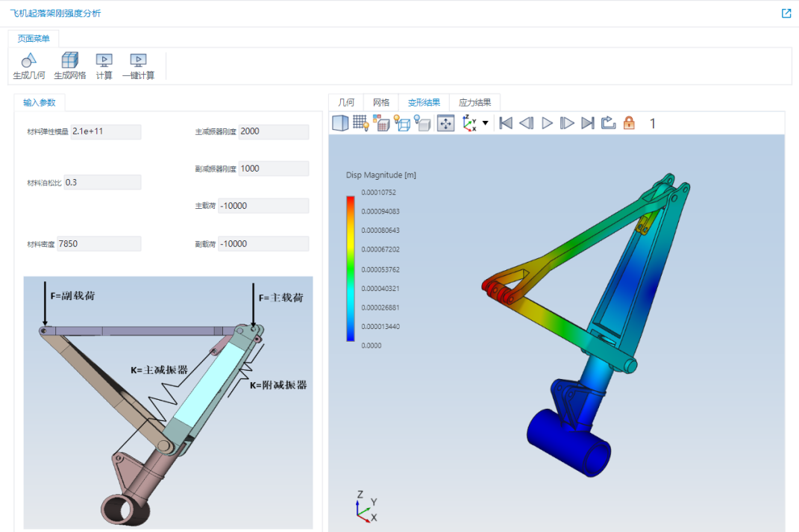Run 一键计算 one-click calculation
This screenshot has height=532, width=799.
click(138, 66)
